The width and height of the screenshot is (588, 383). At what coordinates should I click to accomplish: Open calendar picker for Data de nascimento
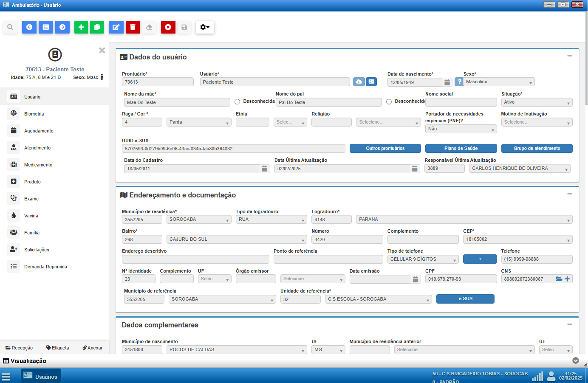447,82
